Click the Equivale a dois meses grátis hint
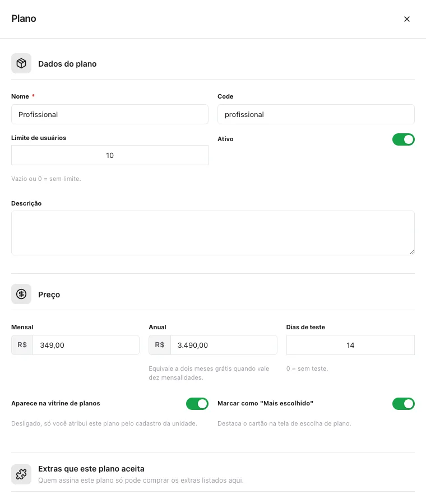 209,373
